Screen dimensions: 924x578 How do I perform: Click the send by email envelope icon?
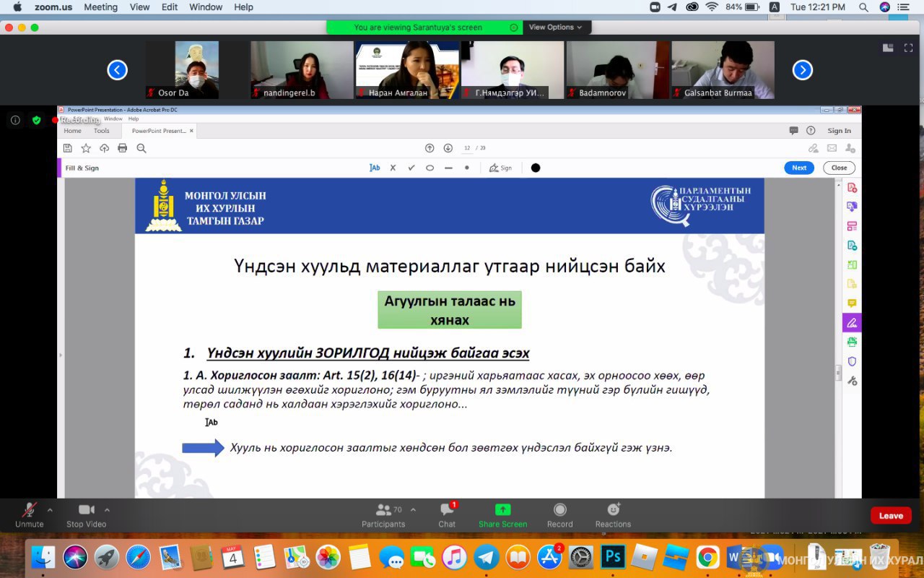(x=832, y=148)
